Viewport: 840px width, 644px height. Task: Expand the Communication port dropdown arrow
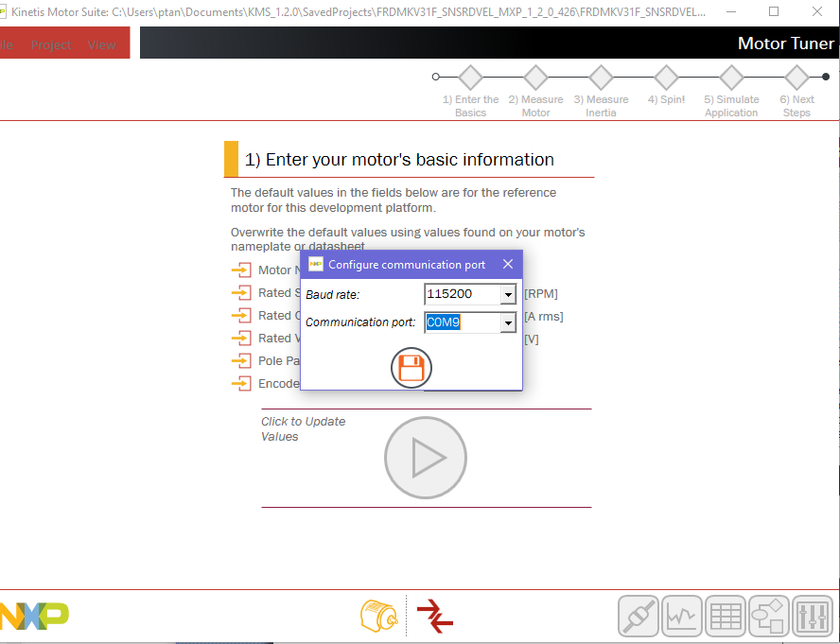click(508, 322)
